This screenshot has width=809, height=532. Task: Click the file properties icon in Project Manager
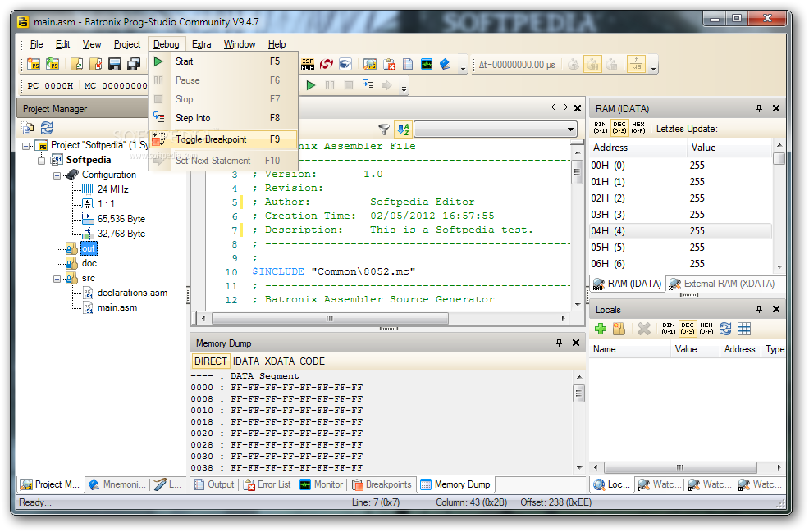[28, 128]
